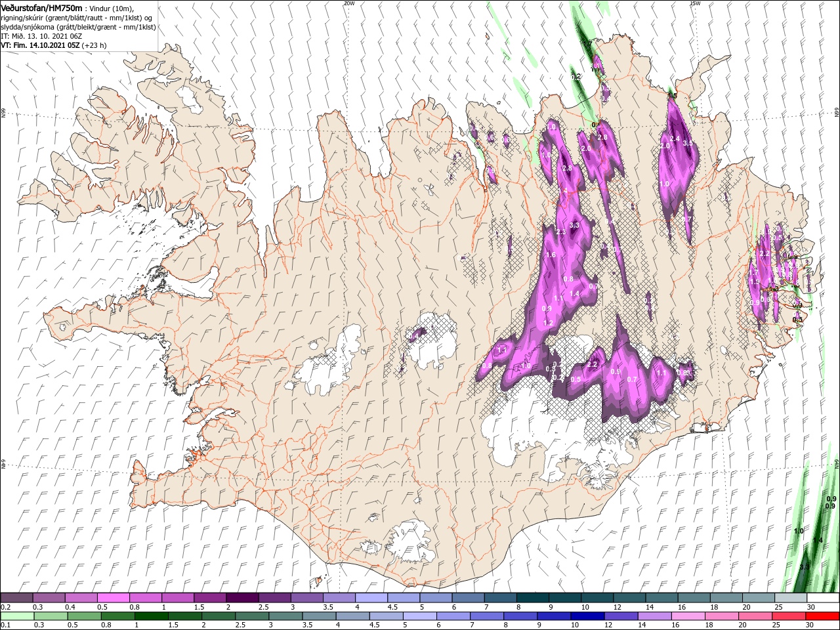The height and width of the screenshot is (630, 840).
Task: Click the '30' label in the lower legend row
Action: coord(811,625)
